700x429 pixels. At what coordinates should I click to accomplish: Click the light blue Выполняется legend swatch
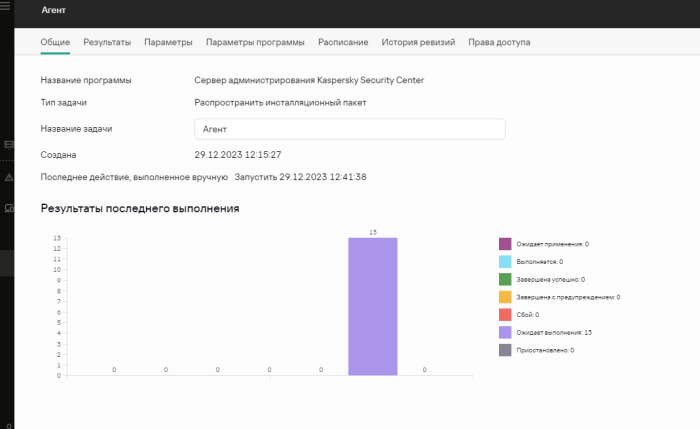pyautogui.click(x=505, y=262)
